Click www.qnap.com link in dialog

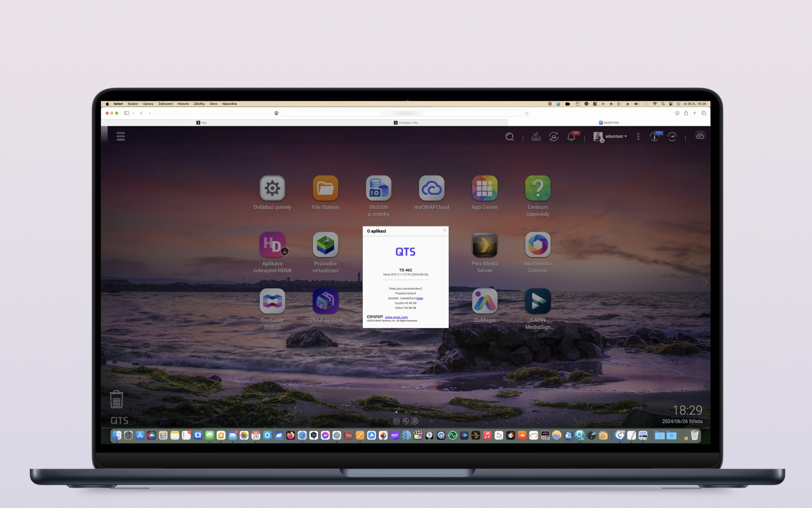396,317
